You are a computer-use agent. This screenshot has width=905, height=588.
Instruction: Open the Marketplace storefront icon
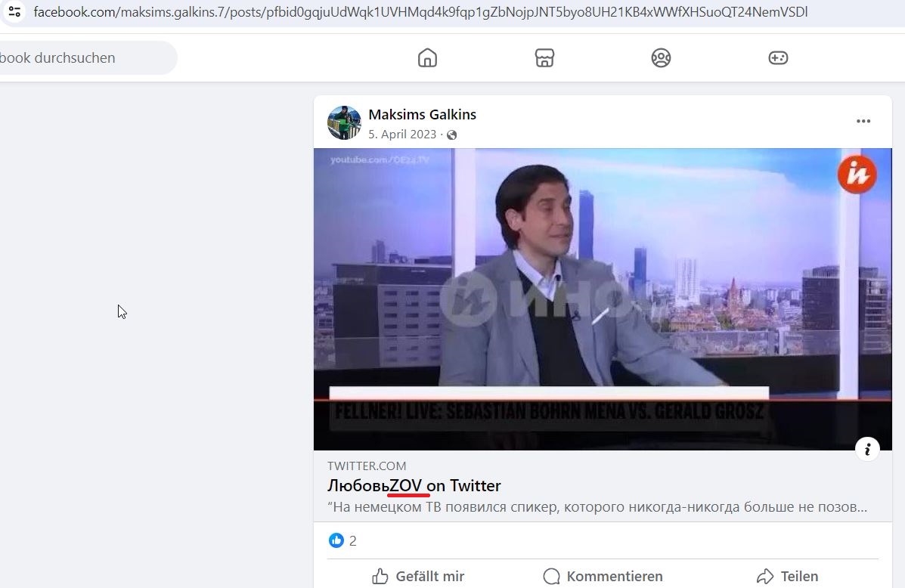[x=544, y=57]
